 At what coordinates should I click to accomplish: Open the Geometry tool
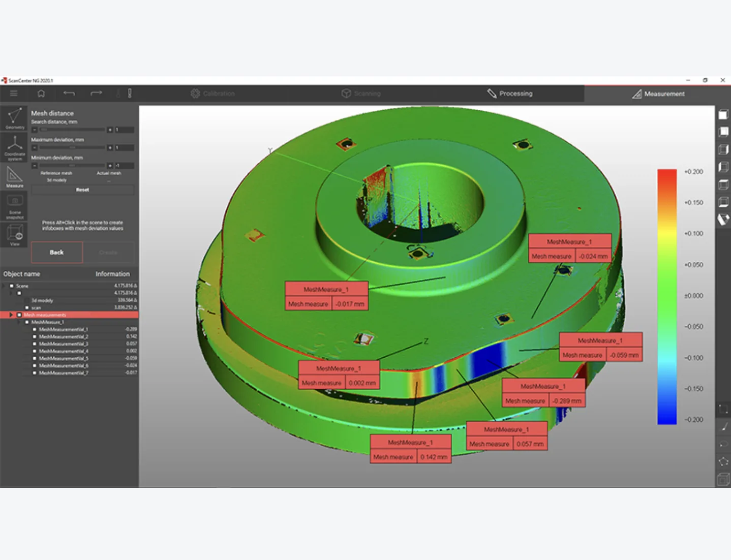click(15, 118)
